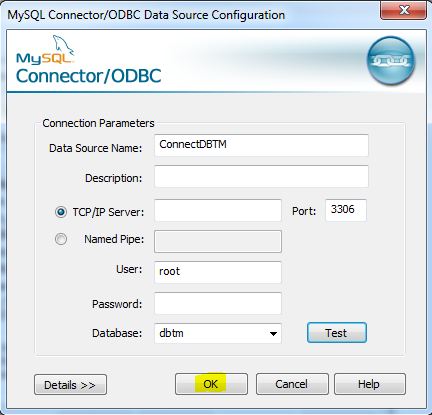Focus the Data Source Name field

coord(261,145)
